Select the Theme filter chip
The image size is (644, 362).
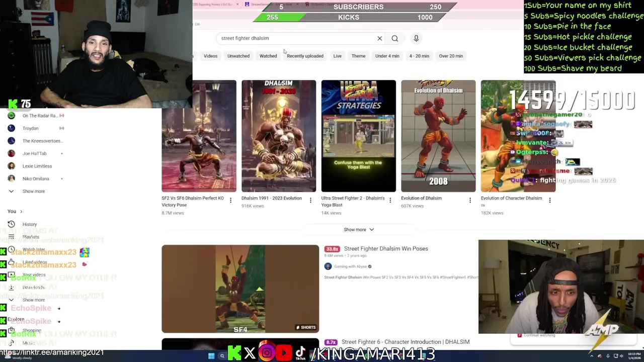pyautogui.click(x=358, y=56)
